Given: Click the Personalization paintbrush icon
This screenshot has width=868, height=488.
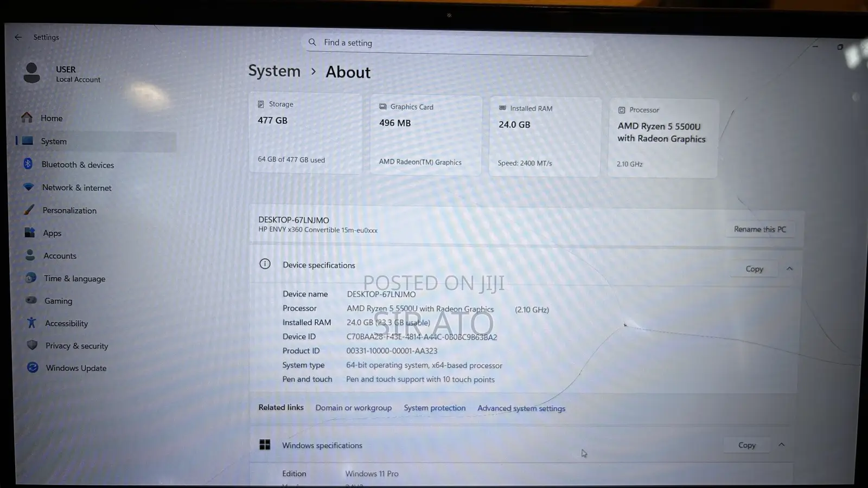Looking at the screenshot, I should click(x=29, y=209).
